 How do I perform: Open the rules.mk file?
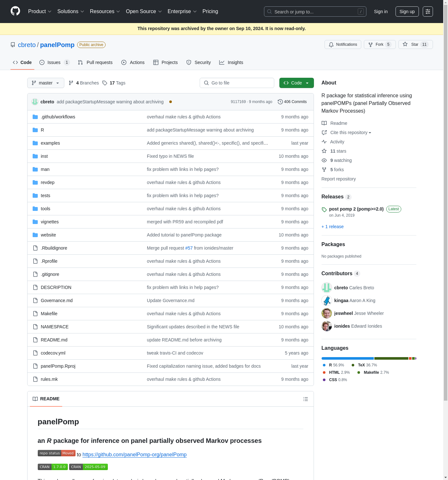point(49,379)
